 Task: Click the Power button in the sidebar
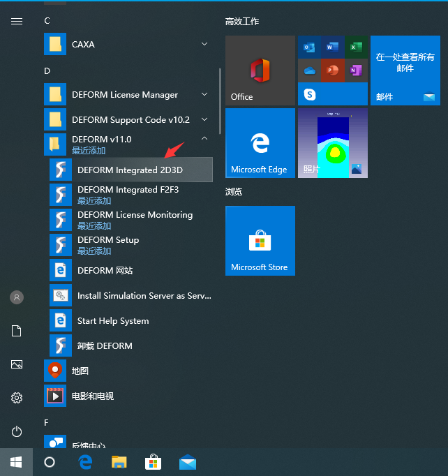coord(17,431)
